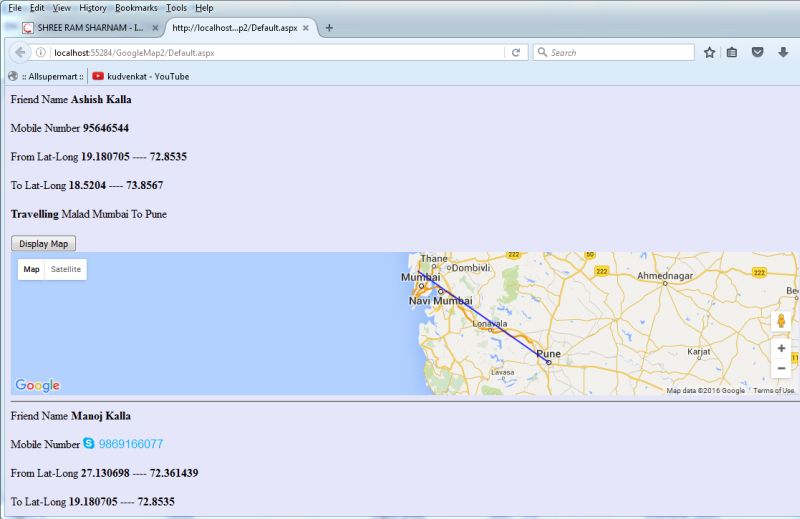Open the map Terms of Use link
The width and height of the screenshot is (800, 519).
(773, 390)
